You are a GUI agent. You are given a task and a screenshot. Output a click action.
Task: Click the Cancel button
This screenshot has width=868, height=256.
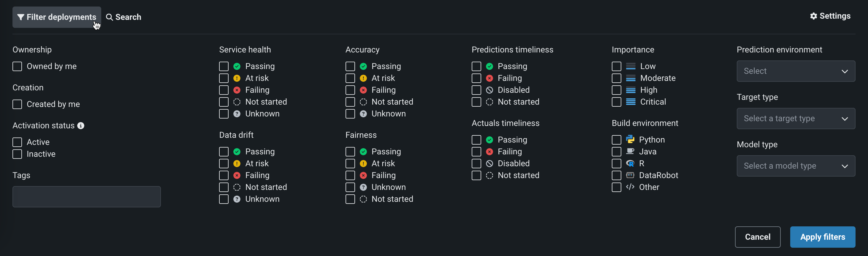click(757, 237)
